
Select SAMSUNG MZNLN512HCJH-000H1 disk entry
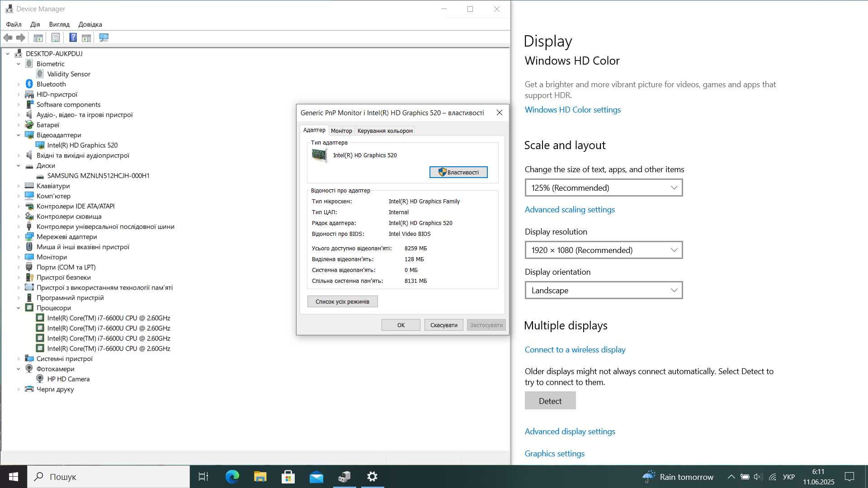click(x=98, y=176)
